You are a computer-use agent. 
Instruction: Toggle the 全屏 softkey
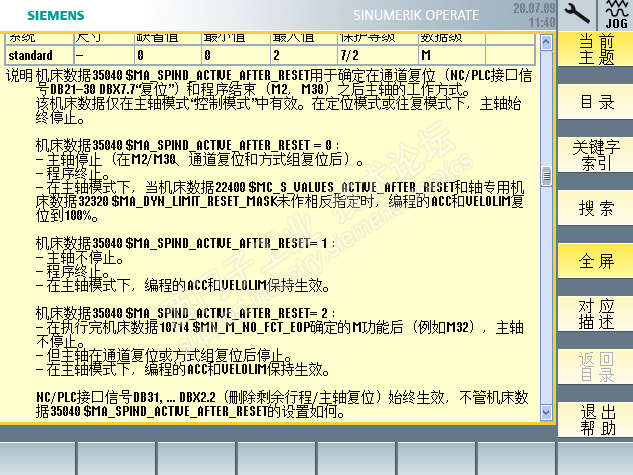pos(595,261)
